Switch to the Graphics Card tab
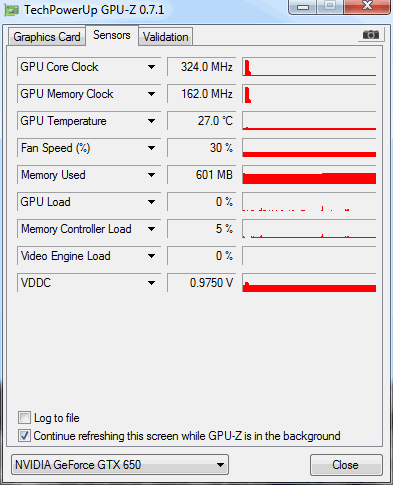This screenshot has height=485, width=393. 47,37
